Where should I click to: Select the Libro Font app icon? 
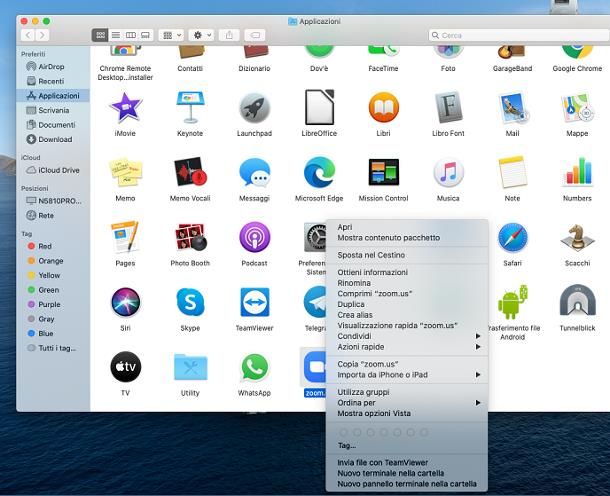pyautogui.click(x=448, y=107)
